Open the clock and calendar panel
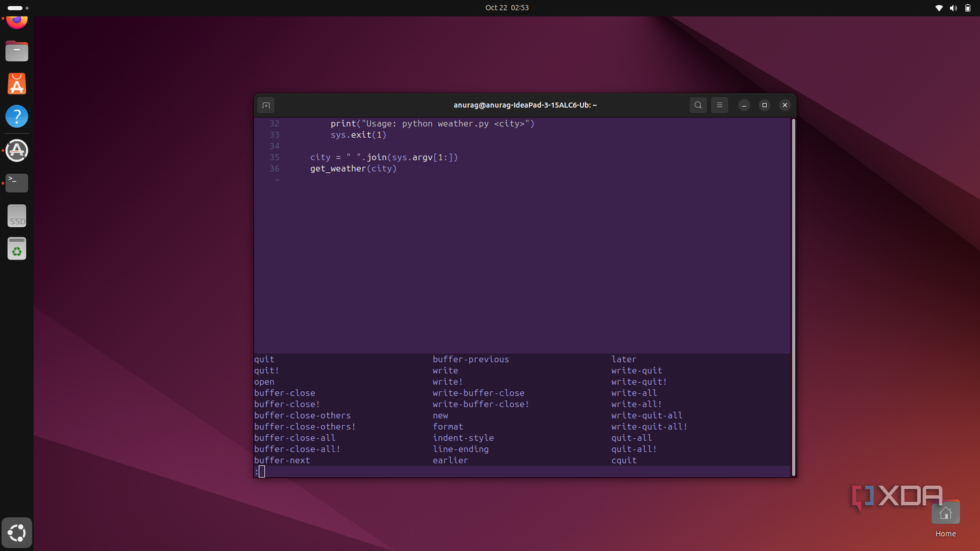The width and height of the screenshot is (980, 551). (x=507, y=8)
